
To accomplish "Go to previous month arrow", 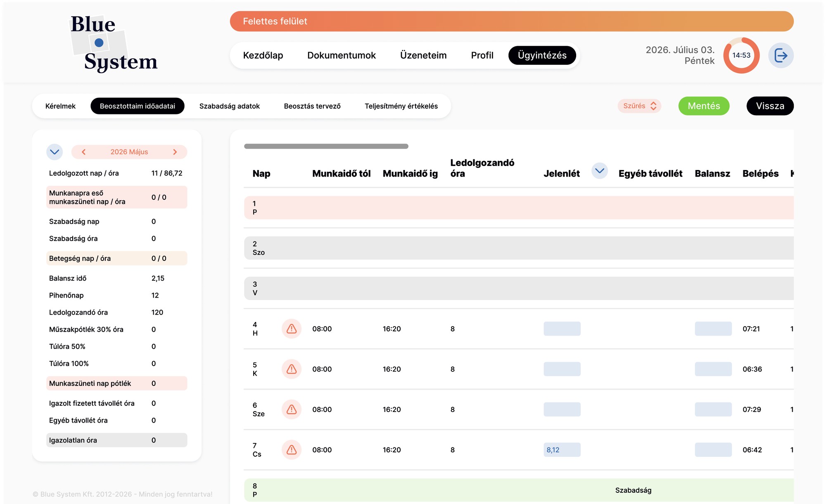I will coord(83,152).
